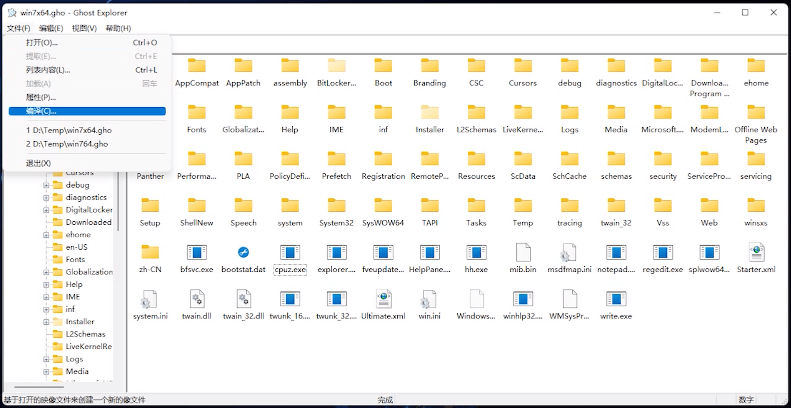Choose 打开(O)... from the File menu
Image resolution: width=791 pixels, height=408 pixels.
pyautogui.click(x=87, y=43)
